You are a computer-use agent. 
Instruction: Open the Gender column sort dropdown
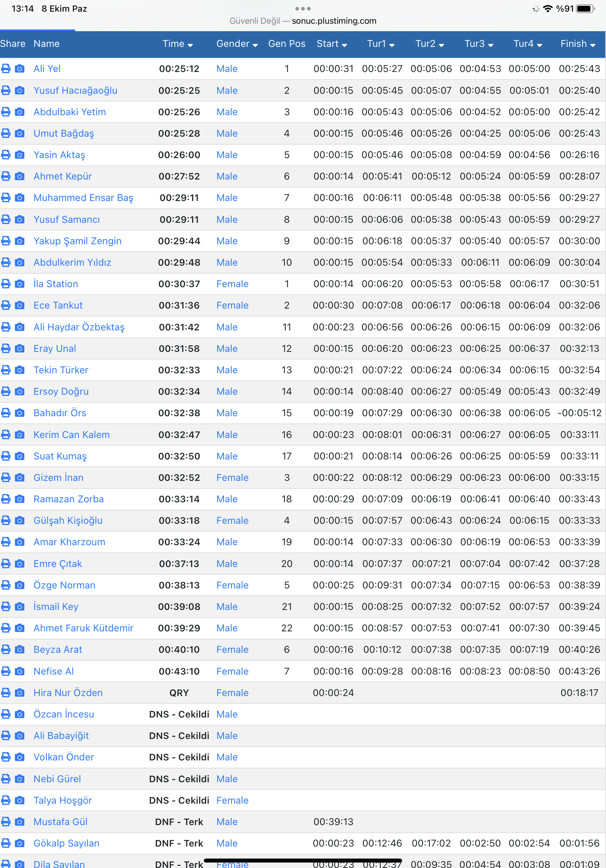coord(237,44)
